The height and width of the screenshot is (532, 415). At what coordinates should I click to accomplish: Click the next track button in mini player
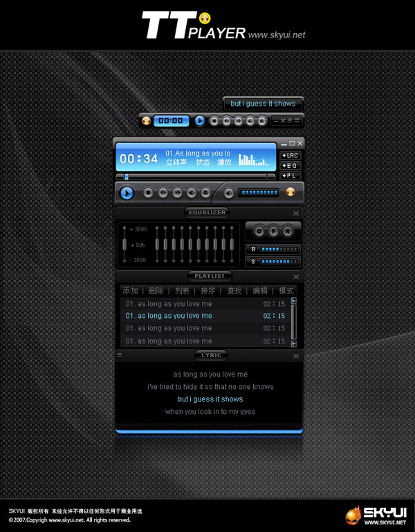238,121
